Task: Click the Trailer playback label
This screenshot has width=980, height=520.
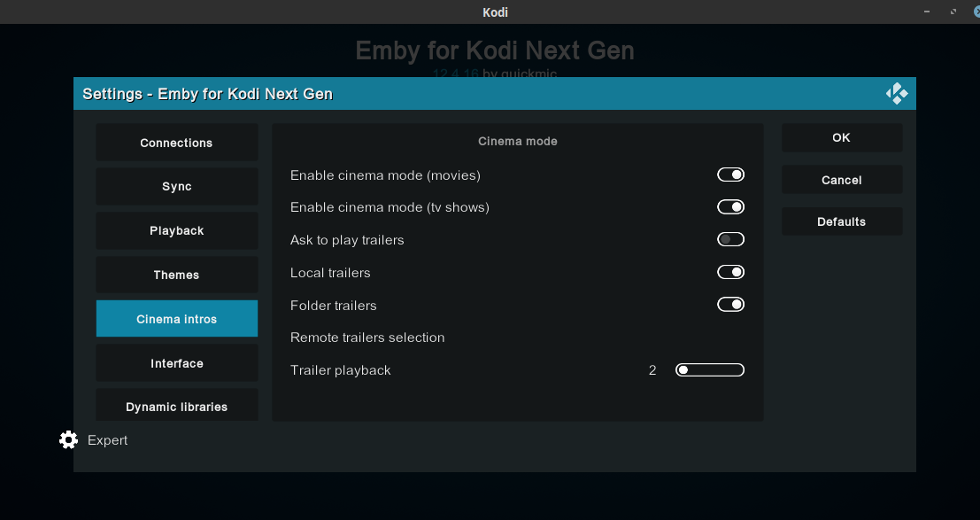Action: click(x=341, y=370)
